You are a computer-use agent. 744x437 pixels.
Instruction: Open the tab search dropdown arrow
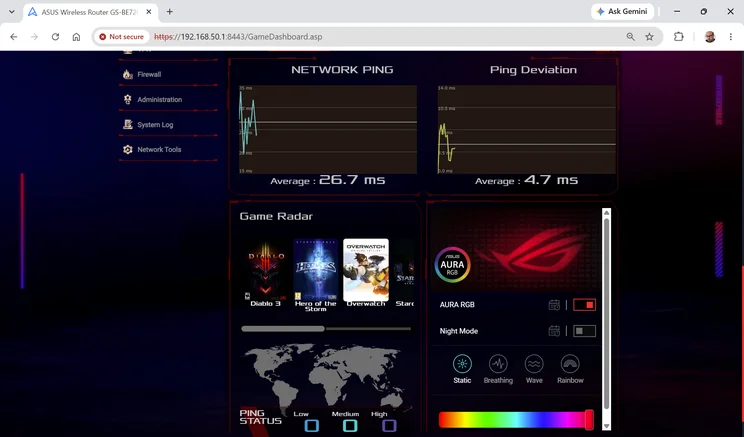click(11, 12)
